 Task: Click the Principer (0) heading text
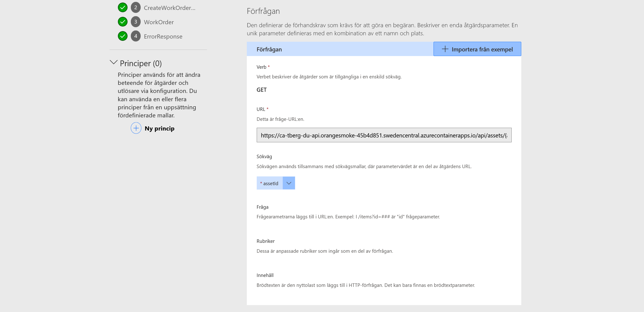click(141, 63)
